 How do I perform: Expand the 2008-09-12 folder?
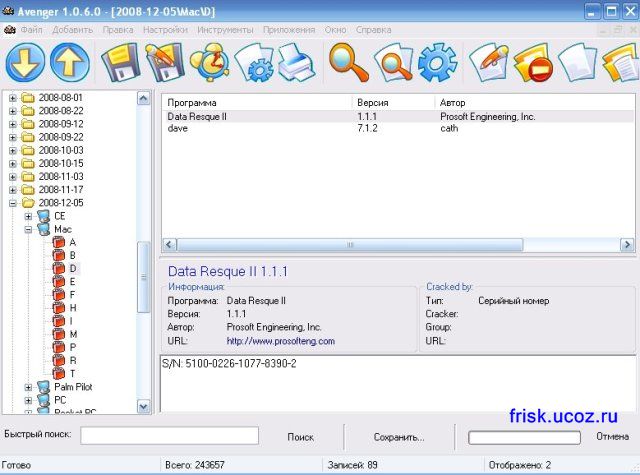[x=13, y=124]
